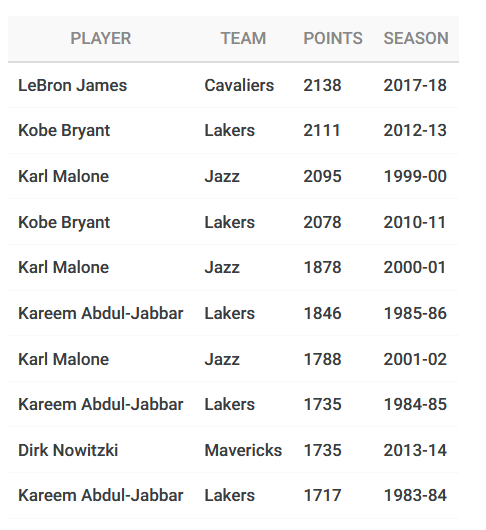This screenshot has width=486, height=530.
Task: Click the 2017-18 season cell
Action: pos(415,85)
